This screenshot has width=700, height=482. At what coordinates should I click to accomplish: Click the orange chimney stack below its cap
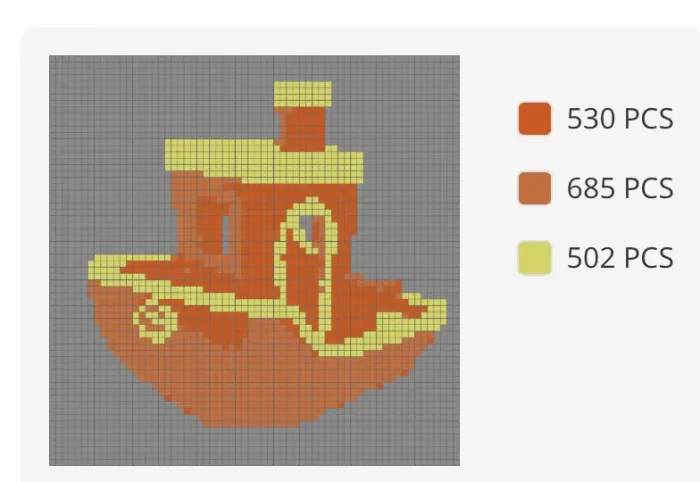[304, 125]
